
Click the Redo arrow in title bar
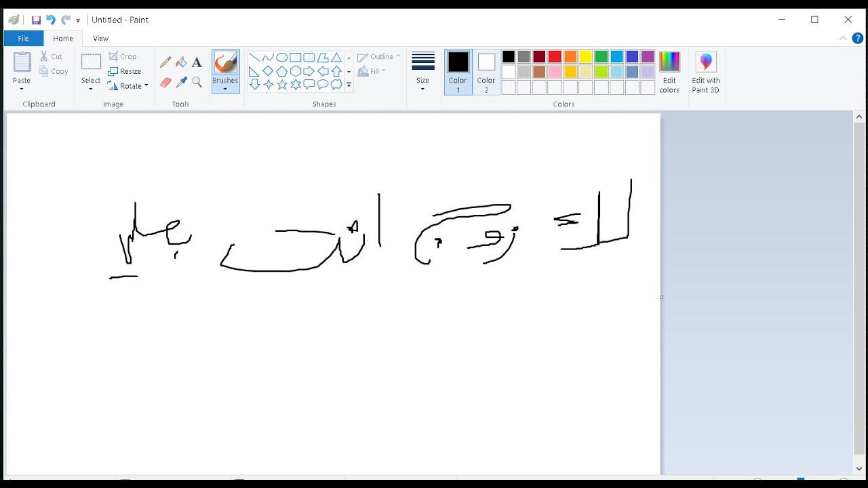65,20
